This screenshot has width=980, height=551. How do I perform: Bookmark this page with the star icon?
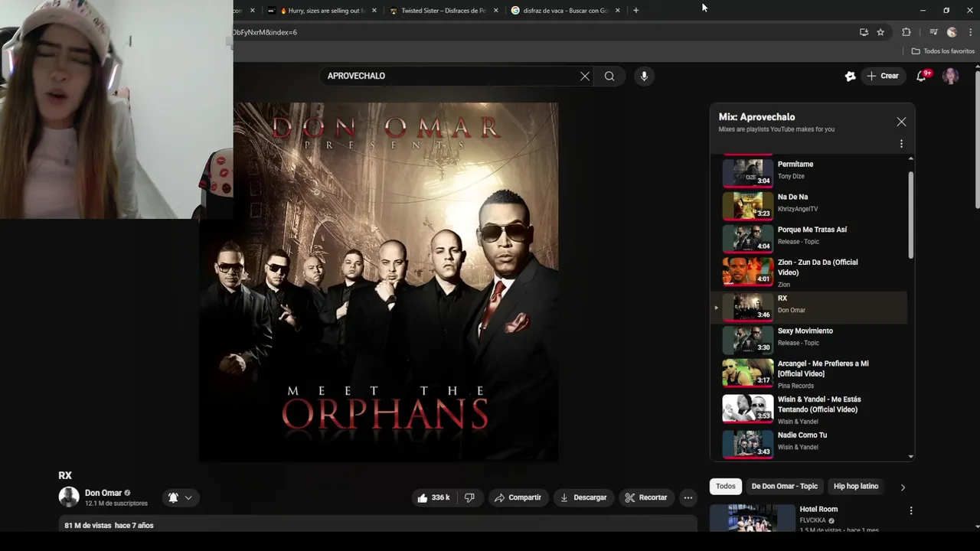(x=880, y=32)
